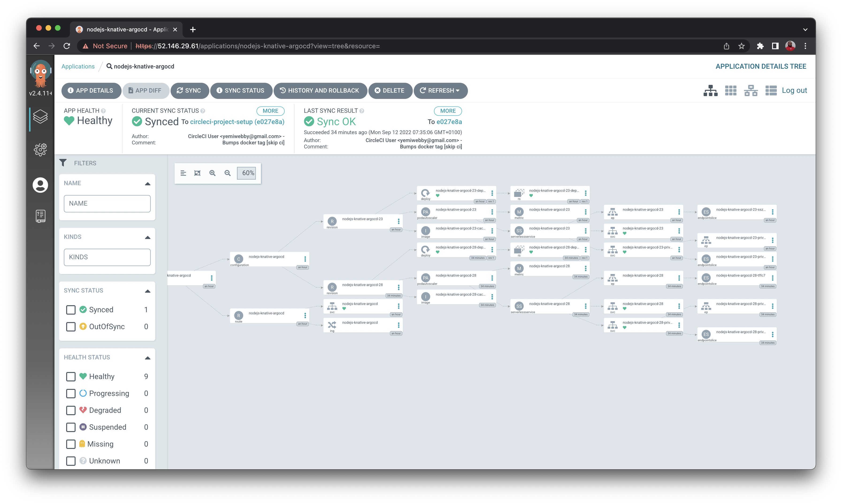
Task: Select the tree view layout icon
Action: point(710,90)
